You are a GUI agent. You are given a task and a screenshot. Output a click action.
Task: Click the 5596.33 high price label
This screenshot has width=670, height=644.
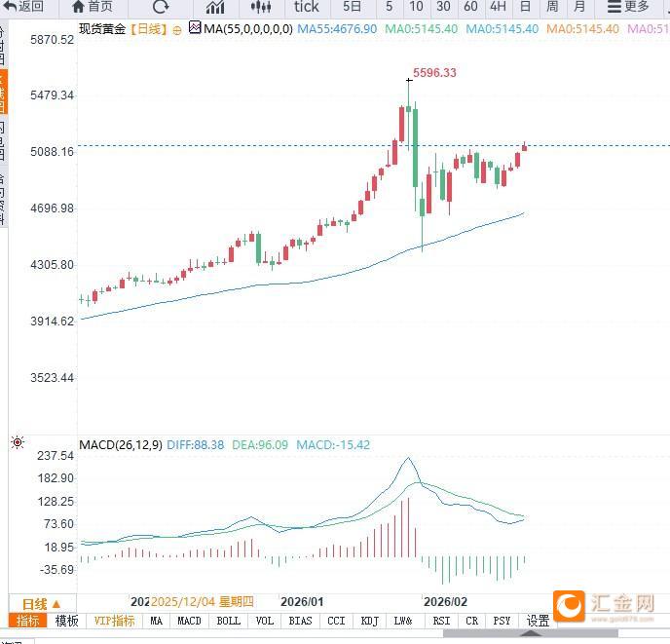[x=434, y=73]
